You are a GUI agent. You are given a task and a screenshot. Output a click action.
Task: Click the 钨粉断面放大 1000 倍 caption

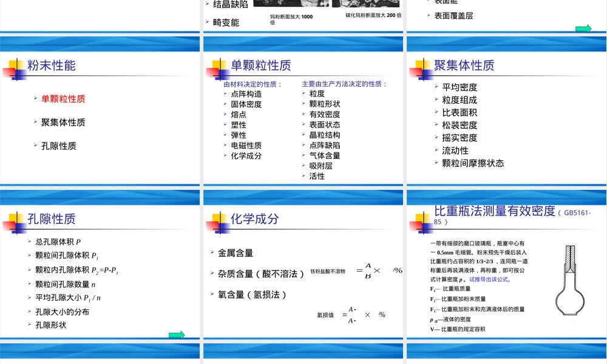pos(291,19)
